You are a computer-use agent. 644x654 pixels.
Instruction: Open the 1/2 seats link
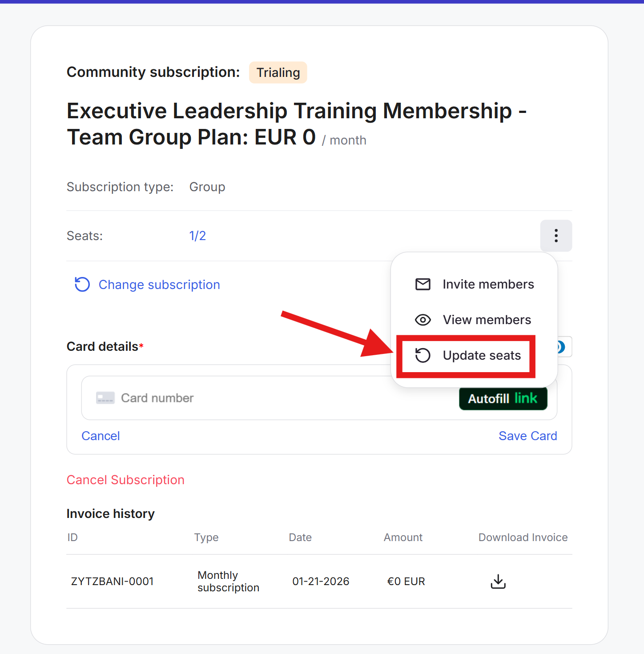coord(197,236)
